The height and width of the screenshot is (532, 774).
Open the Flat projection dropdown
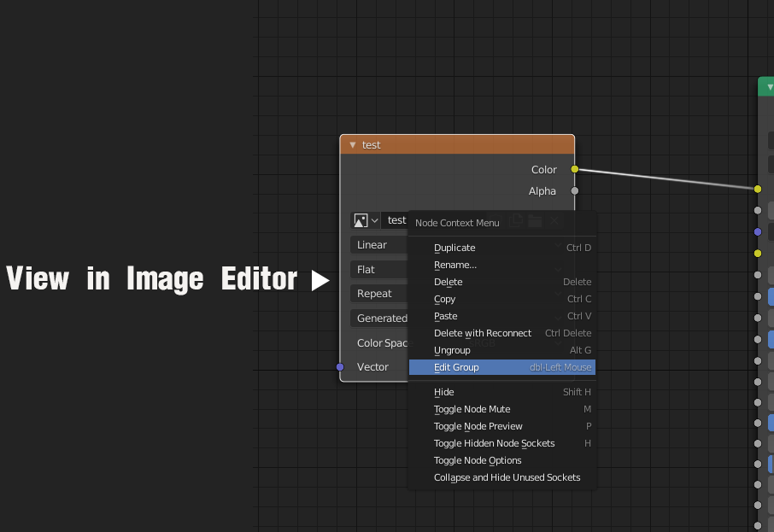point(379,270)
